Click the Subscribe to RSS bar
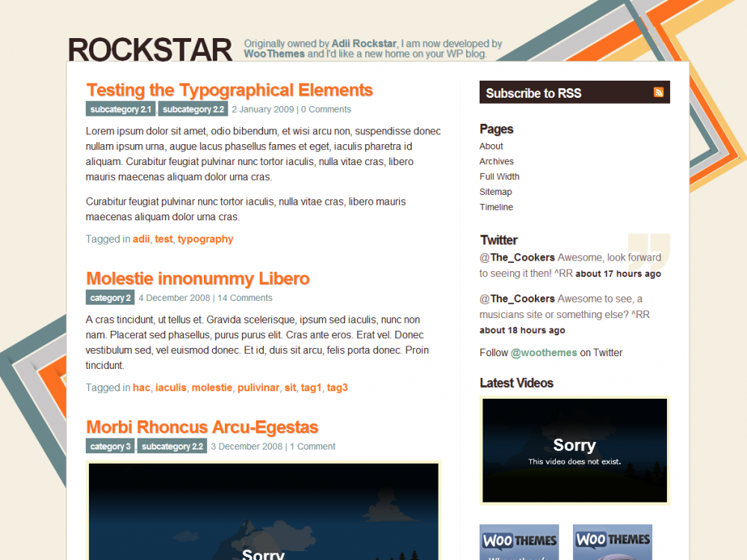The image size is (747, 560). point(574,93)
